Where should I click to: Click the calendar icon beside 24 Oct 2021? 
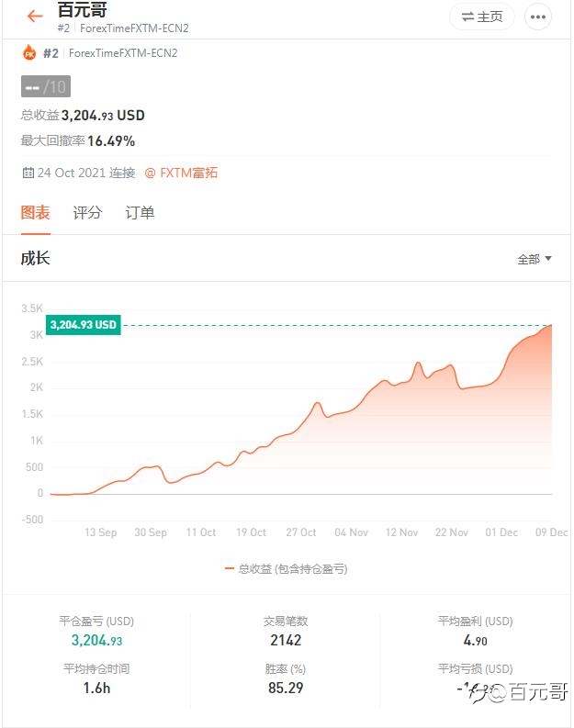[x=28, y=173]
